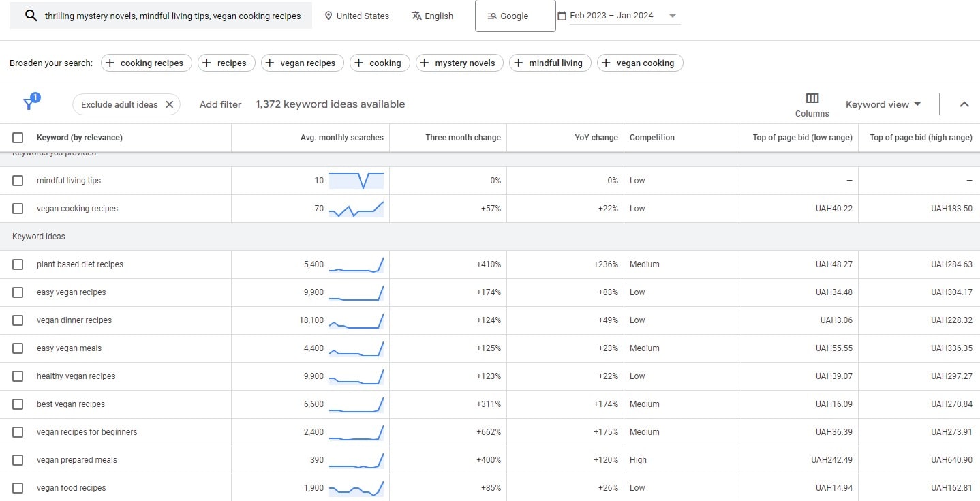The height and width of the screenshot is (501, 980).
Task: Click the location pin icon
Action: 328,16
